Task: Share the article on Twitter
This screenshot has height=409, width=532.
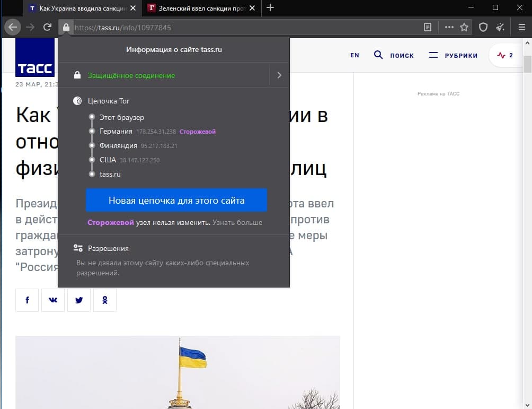Action: coord(79,300)
